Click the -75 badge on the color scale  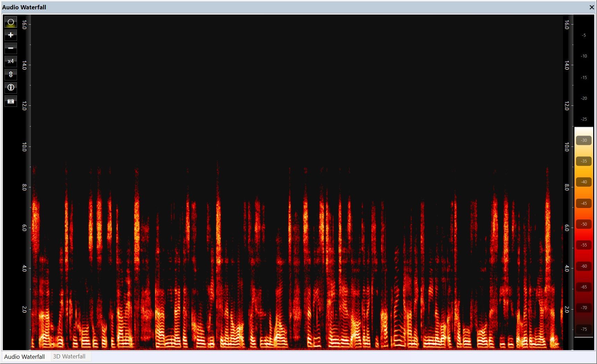point(584,329)
